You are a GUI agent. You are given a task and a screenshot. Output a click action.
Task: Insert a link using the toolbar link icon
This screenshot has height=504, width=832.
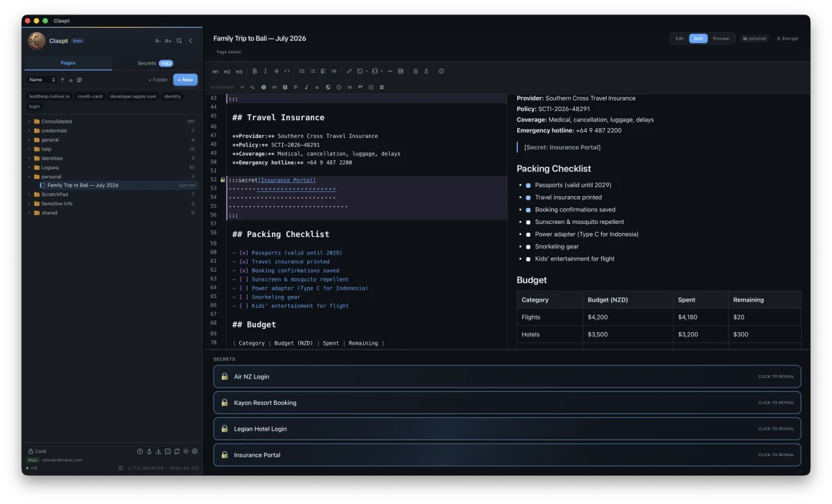(349, 71)
